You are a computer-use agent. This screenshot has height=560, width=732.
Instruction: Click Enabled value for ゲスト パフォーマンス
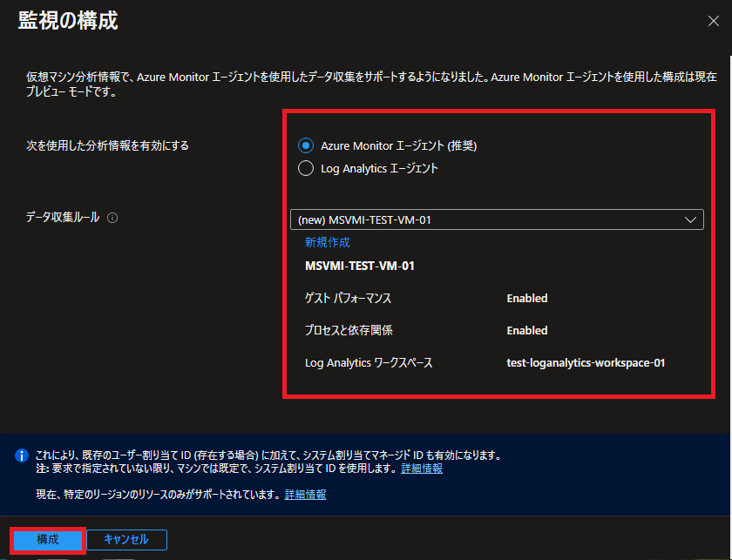[527, 298]
